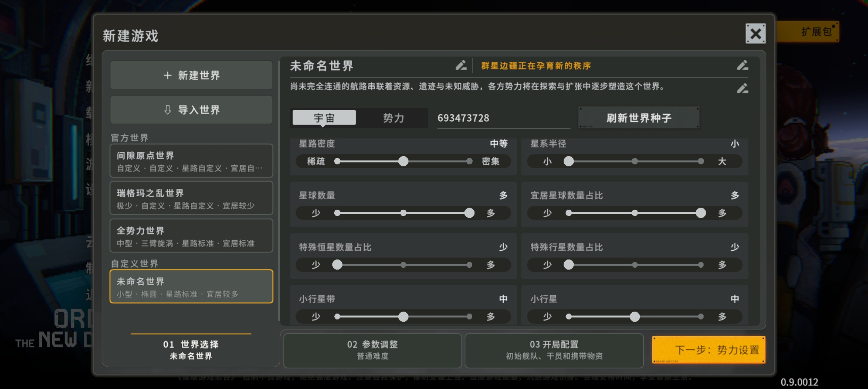Switch to 势力 tab
Screen dimensions: 868x389
click(393, 118)
